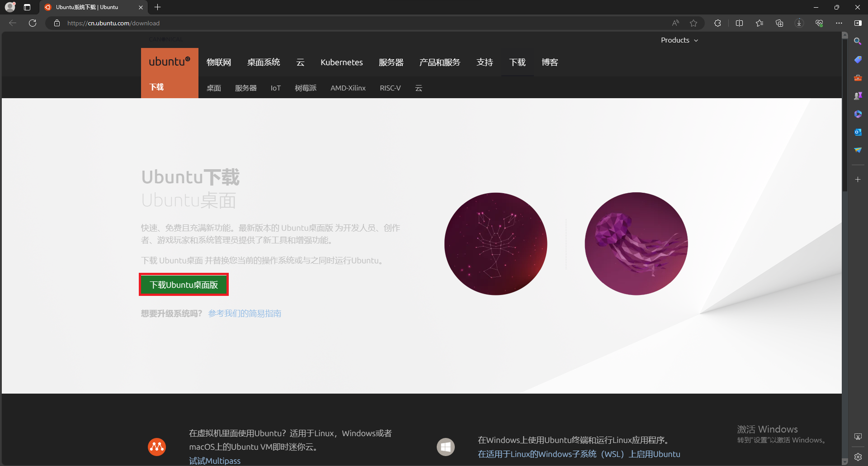
Task: Open the 物联网 menu item
Action: [219, 62]
